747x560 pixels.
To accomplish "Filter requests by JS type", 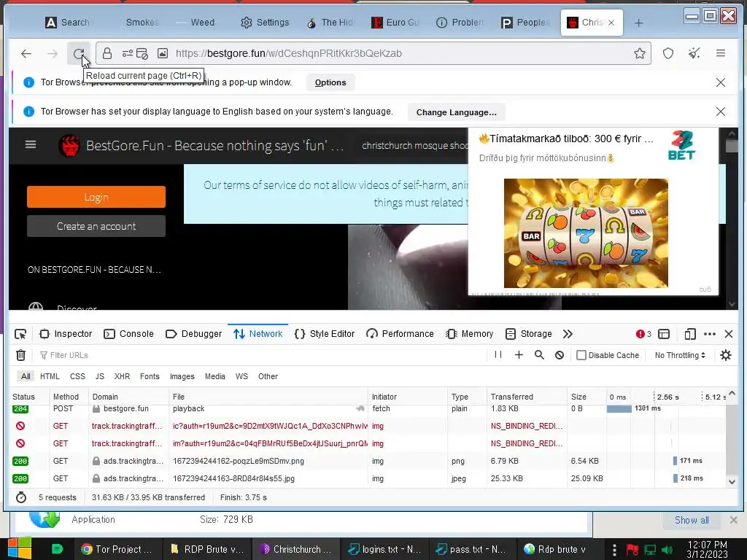I will 99,376.
